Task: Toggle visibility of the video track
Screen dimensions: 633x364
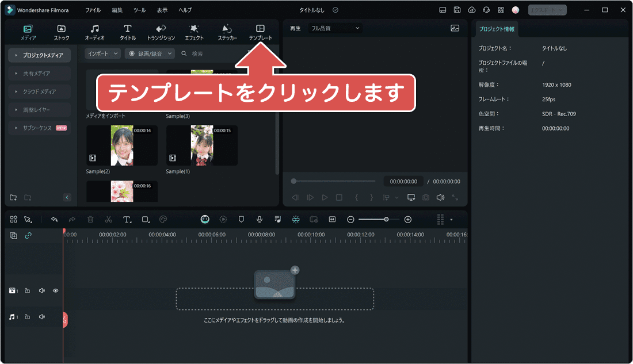Action: coord(55,290)
